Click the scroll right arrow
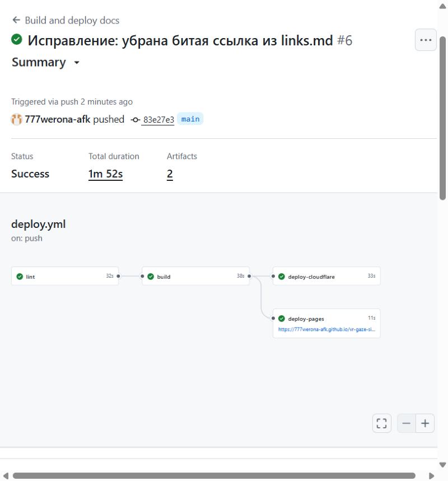The image size is (448, 481). point(431,476)
